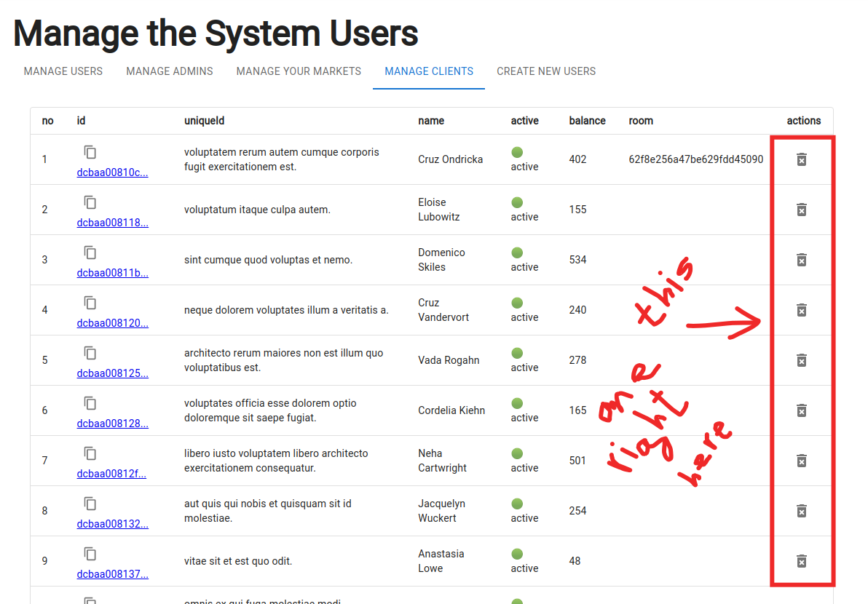Click balance value 48
Image resolution: width=868 pixels, height=604 pixels.
(575, 561)
